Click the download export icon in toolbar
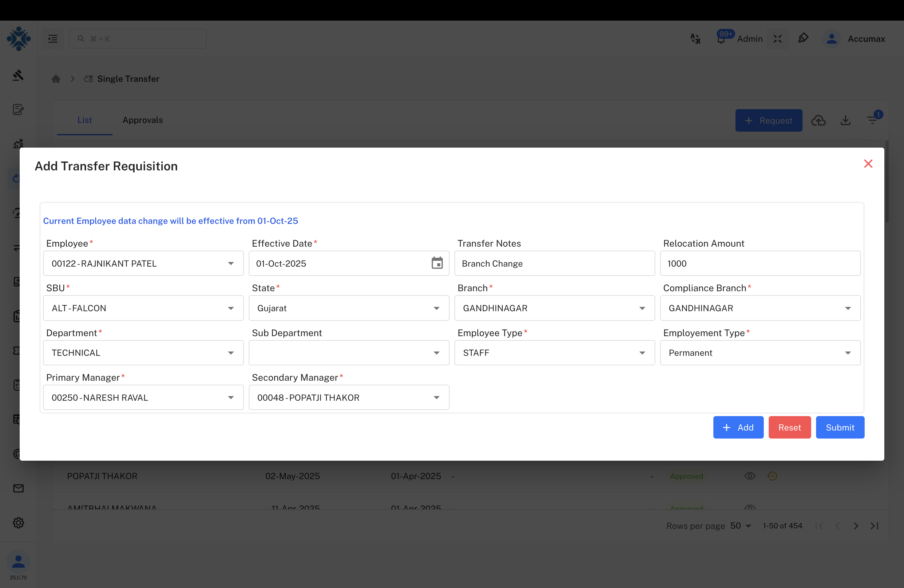Viewport: 904px width, 588px height. tap(846, 120)
